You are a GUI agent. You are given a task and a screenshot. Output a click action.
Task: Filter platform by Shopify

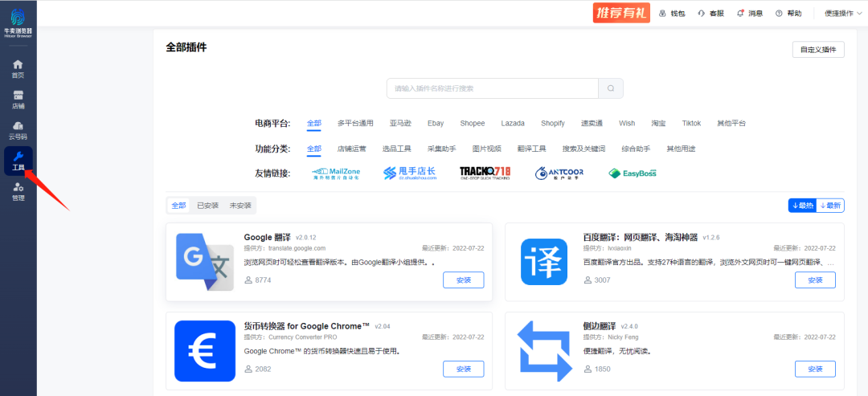[x=552, y=124]
